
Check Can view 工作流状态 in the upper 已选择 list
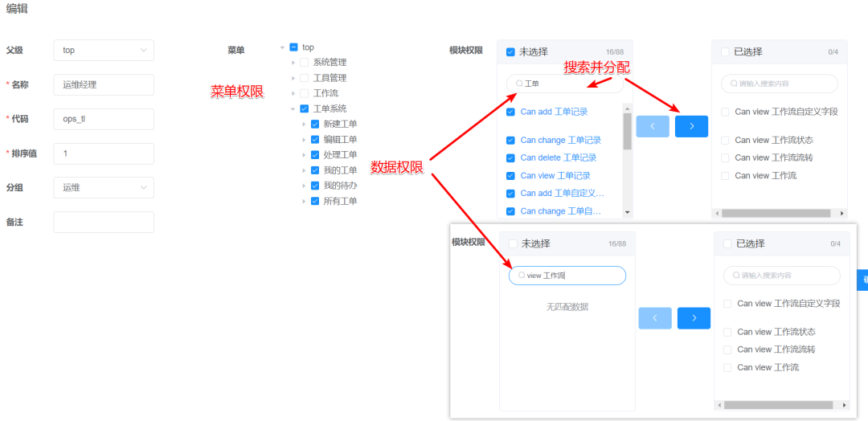(725, 141)
